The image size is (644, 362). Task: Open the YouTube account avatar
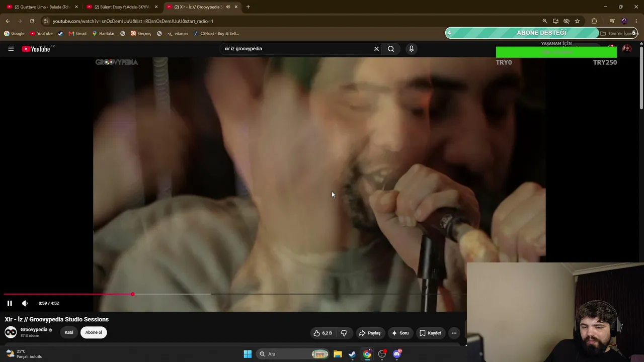pos(627,49)
